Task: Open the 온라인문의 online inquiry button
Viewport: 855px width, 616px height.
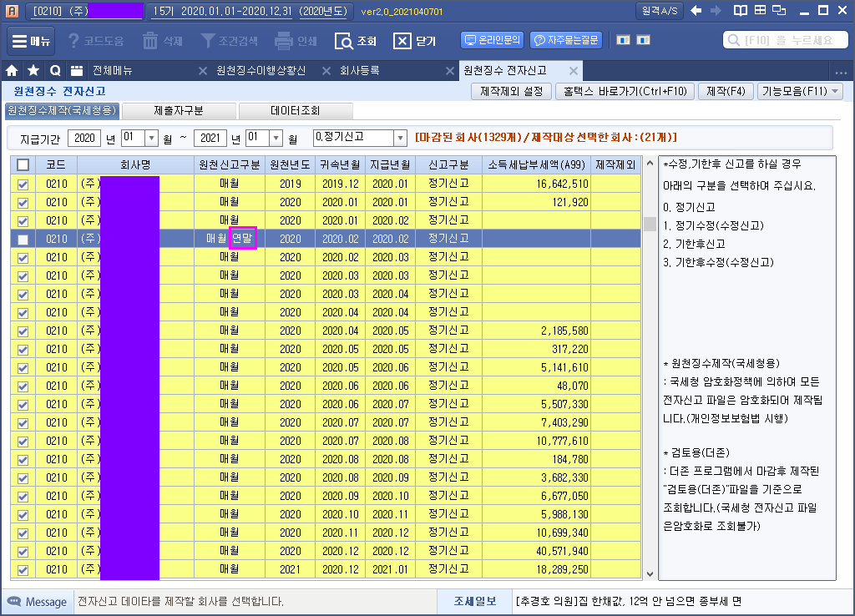Action: [492, 39]
